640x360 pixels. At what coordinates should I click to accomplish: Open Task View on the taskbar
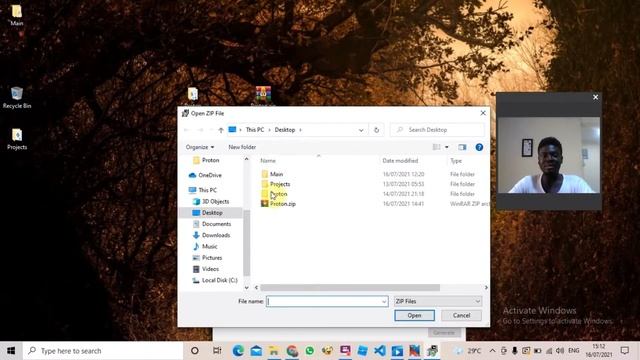tap(217, 351)
